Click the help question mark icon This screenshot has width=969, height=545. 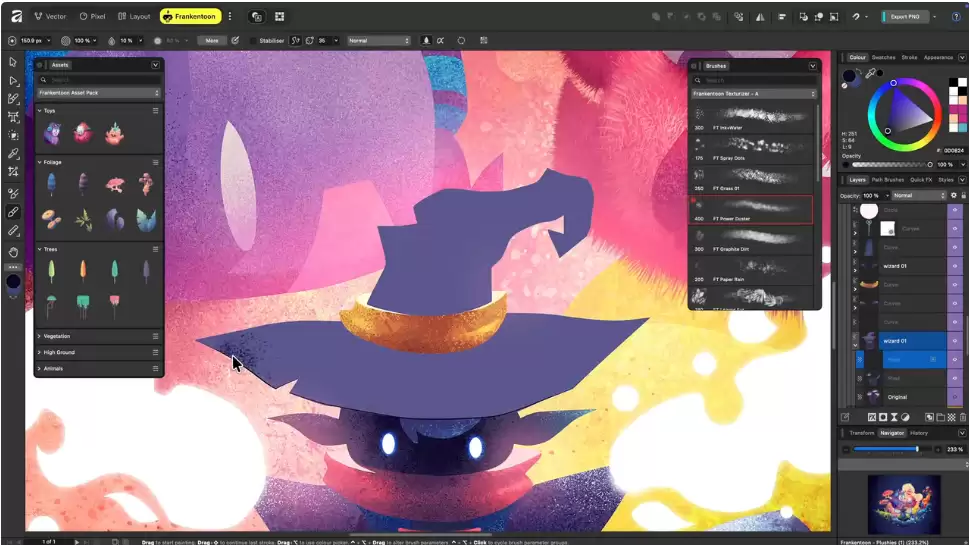(956, 16)
